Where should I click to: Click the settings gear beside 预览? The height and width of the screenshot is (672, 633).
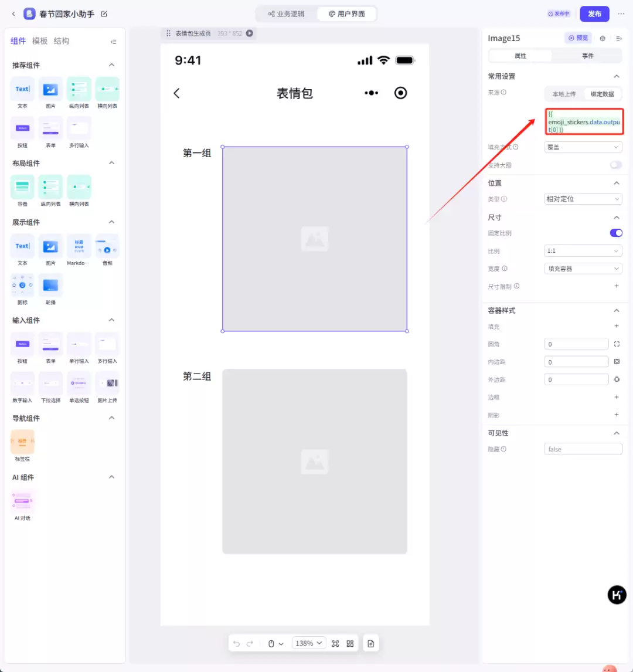602,38
